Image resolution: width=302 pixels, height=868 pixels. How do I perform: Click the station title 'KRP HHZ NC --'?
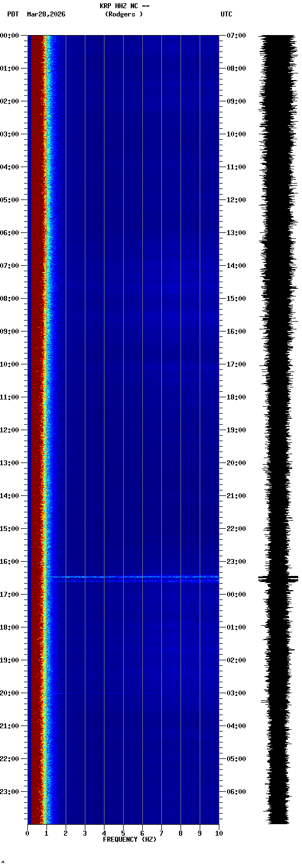[x=124, y=6]
